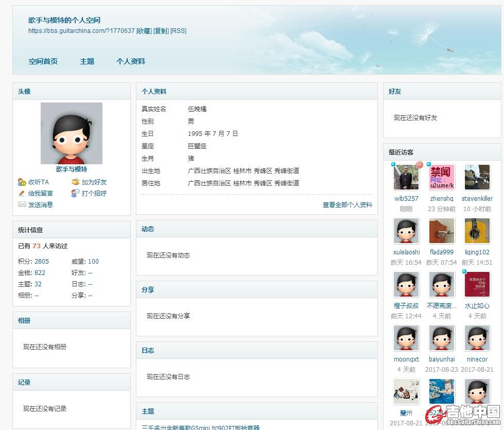Open visitor xulelaoshi's username link
Viewport: 504px width, 430px height.
tap(406, 252)
